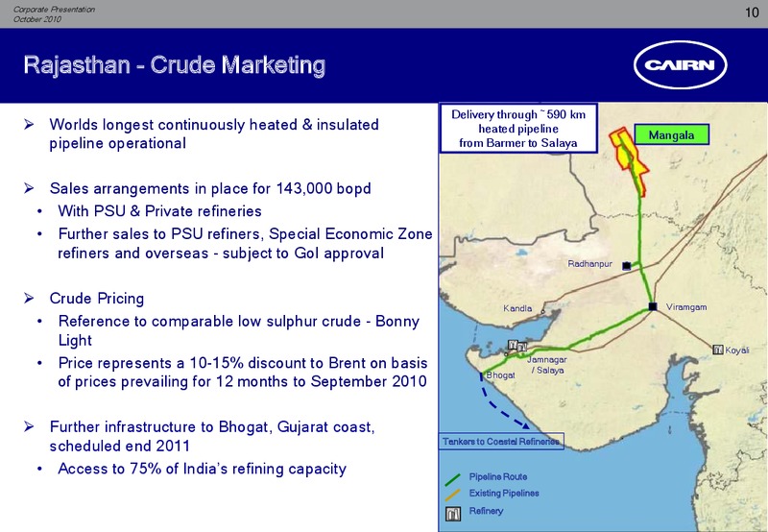Click 'With PSU & Private refineries' line
Image resolution: width=768 pixels, height=532 pixels.
click(x=159, y=211)
